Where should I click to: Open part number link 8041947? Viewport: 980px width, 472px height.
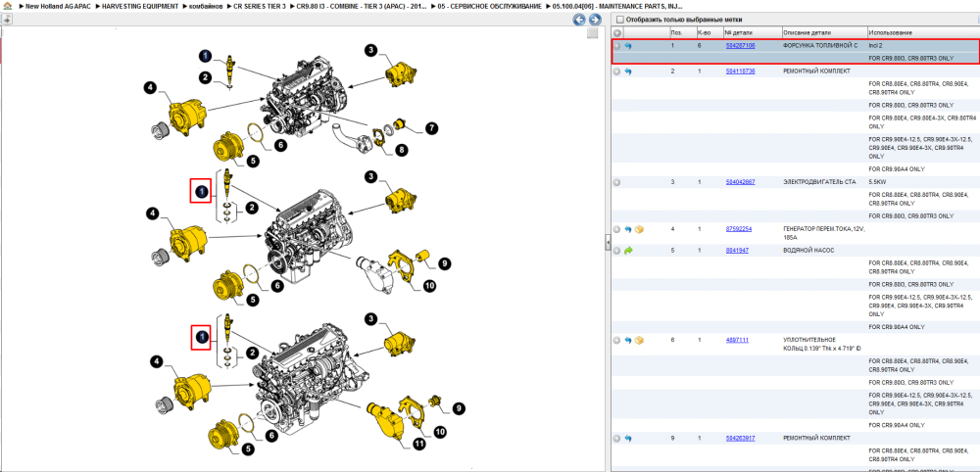pyautogui.click(x=737, y=251)
